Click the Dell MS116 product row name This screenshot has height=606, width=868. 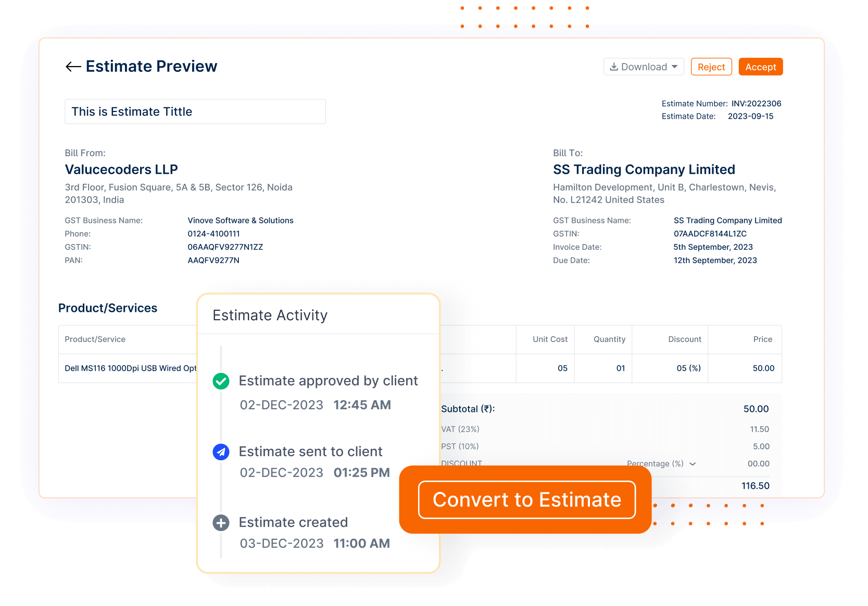tap(131, 368)
